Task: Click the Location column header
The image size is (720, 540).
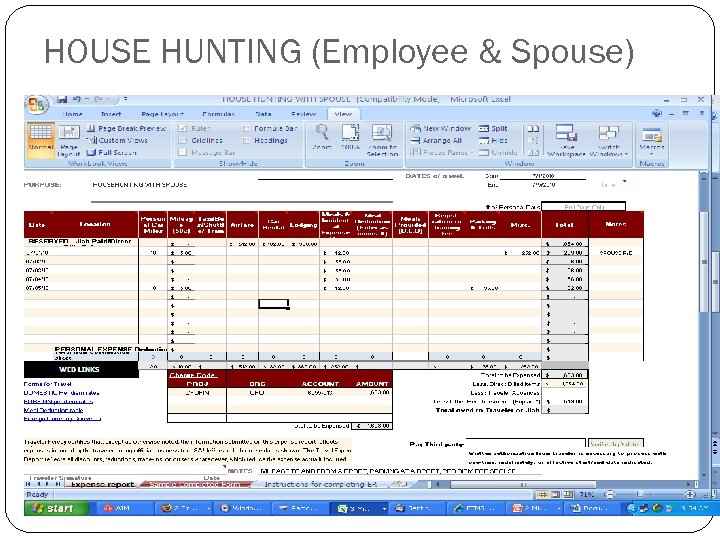Action: (x=95, y=225)
